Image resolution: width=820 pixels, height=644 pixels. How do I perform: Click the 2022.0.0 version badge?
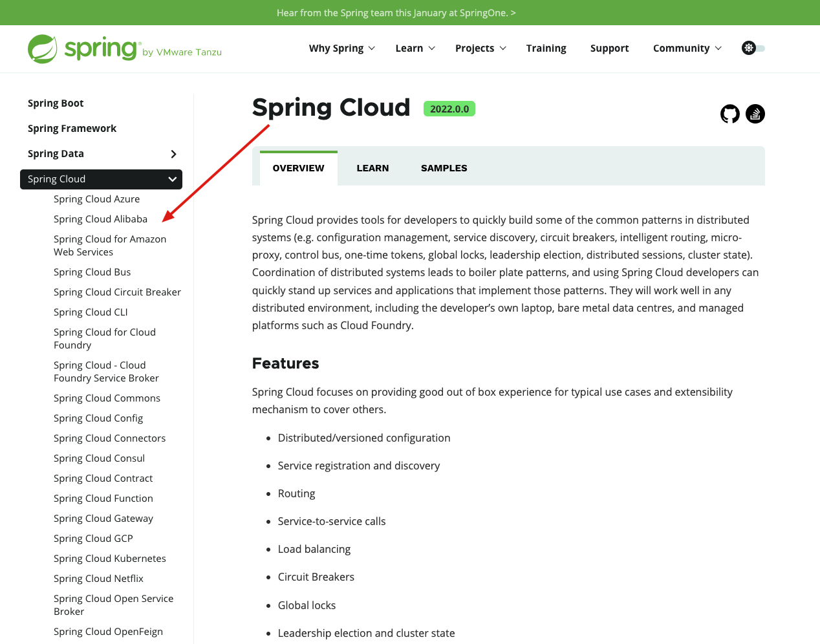(449, 108)
